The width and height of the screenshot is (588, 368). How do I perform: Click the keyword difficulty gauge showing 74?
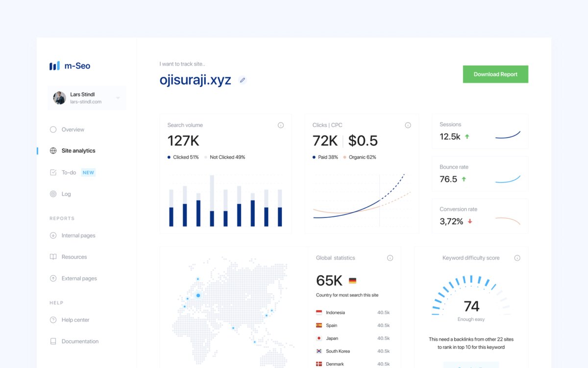click(471, 295)
